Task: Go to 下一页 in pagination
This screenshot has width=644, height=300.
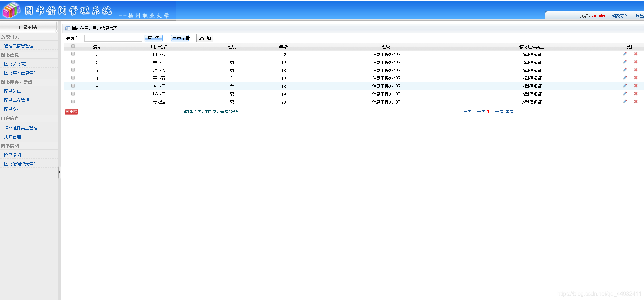Action: point(497,111)
